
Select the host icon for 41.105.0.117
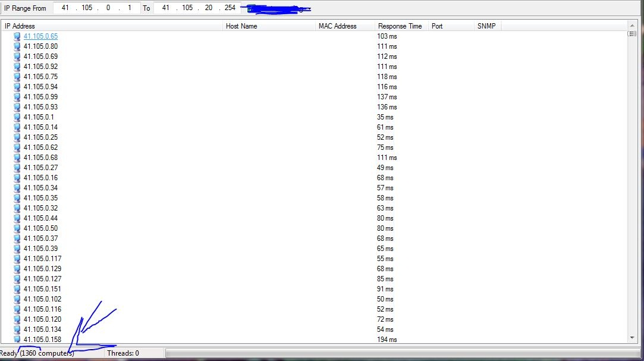point(17,259)
